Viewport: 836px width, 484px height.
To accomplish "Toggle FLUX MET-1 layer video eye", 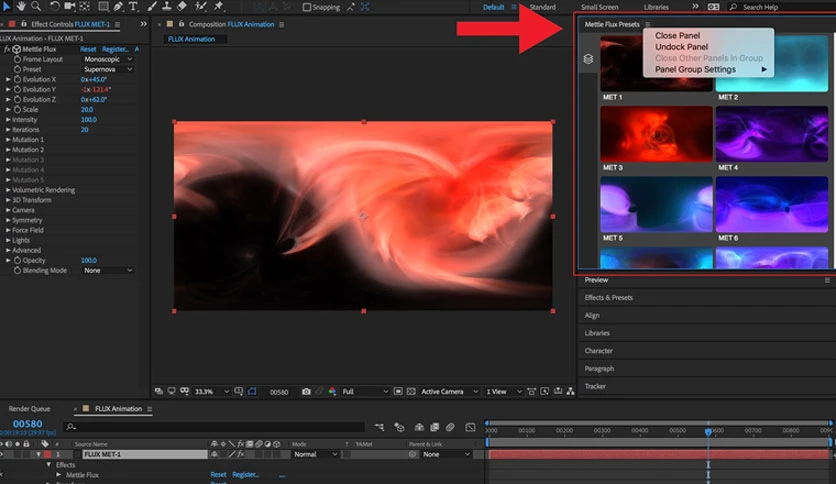I will (2, 454).
